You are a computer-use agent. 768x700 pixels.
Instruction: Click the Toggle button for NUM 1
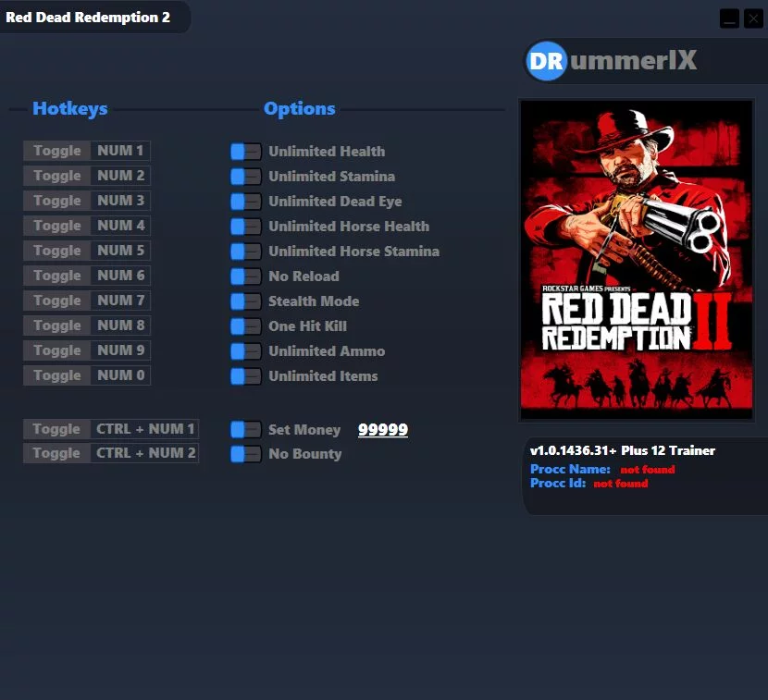[56, 151]
